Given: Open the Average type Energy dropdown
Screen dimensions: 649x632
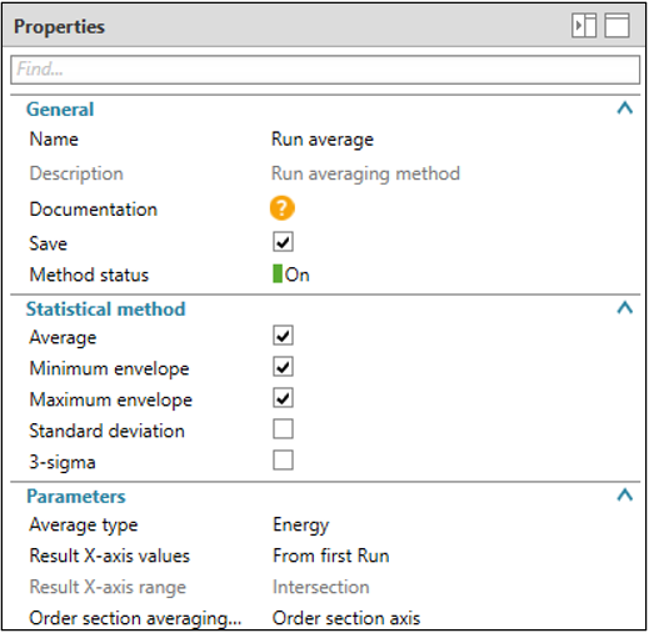Looking at the screenshot, I should (x=301, y=525).
